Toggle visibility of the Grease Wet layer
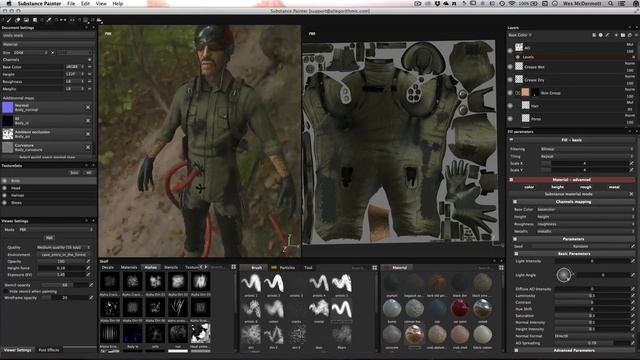 point(510,67)
